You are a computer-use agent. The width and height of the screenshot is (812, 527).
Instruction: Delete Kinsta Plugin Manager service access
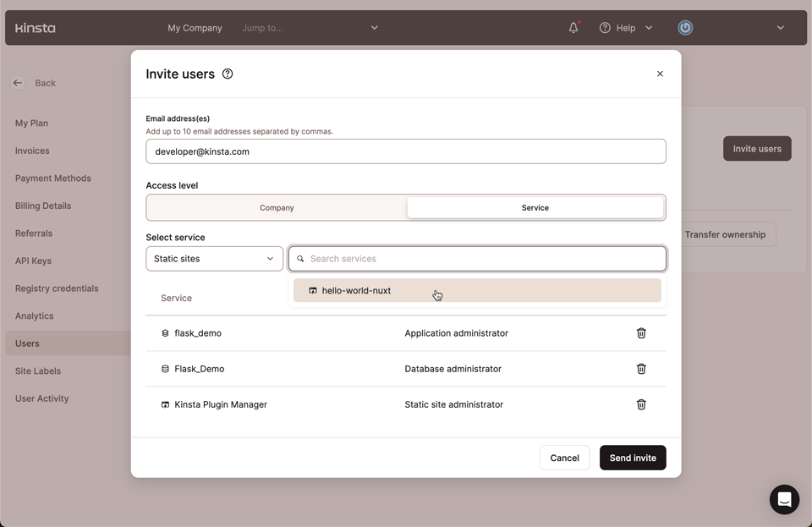pyautogui.click(x=641, y=404)
